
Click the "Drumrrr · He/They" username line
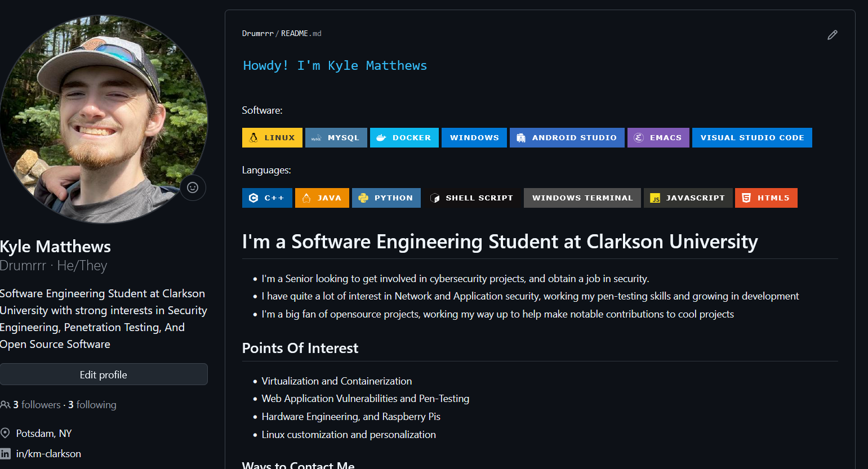[x=54, y=266]
